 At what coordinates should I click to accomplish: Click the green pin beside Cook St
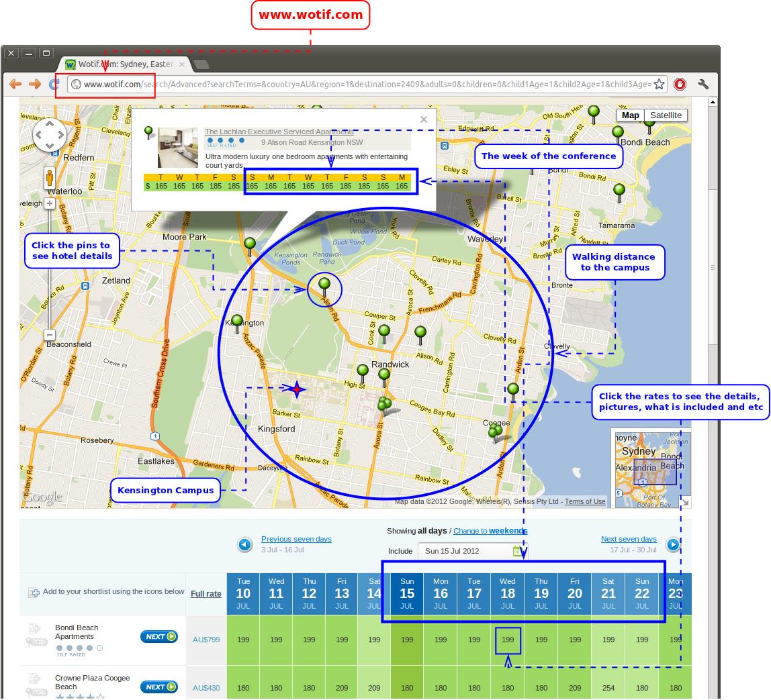pos(385,334)
